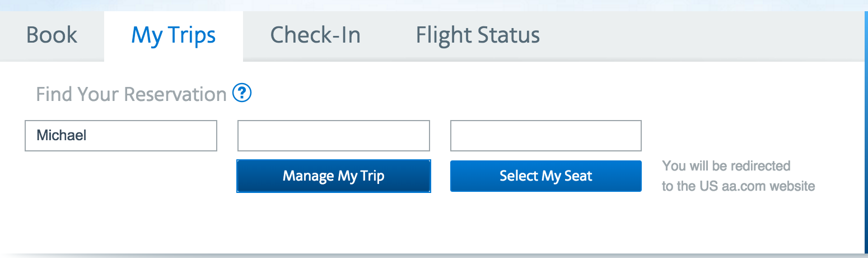Submit reservation lookup with Manage My Trip

[333, 176]
